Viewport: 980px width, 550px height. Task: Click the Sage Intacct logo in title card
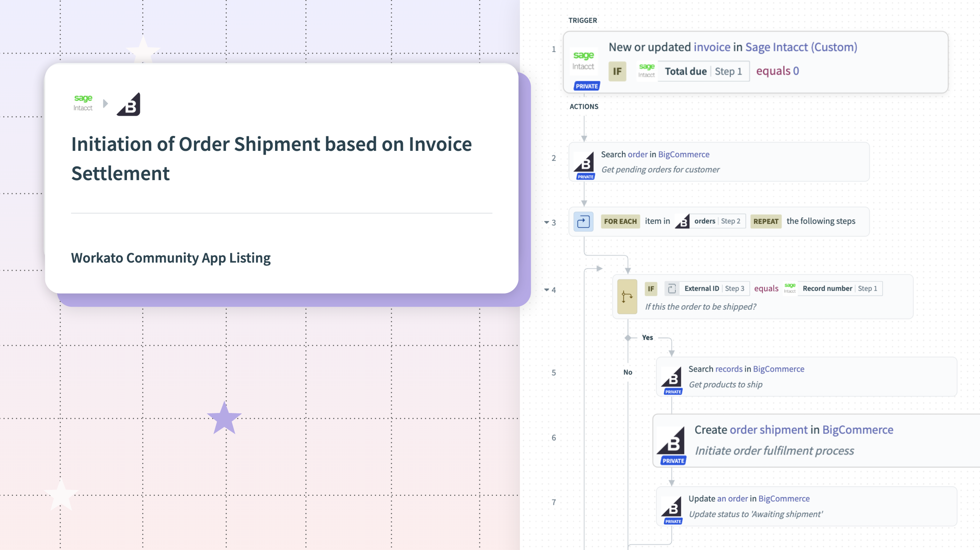coord(83,103)
